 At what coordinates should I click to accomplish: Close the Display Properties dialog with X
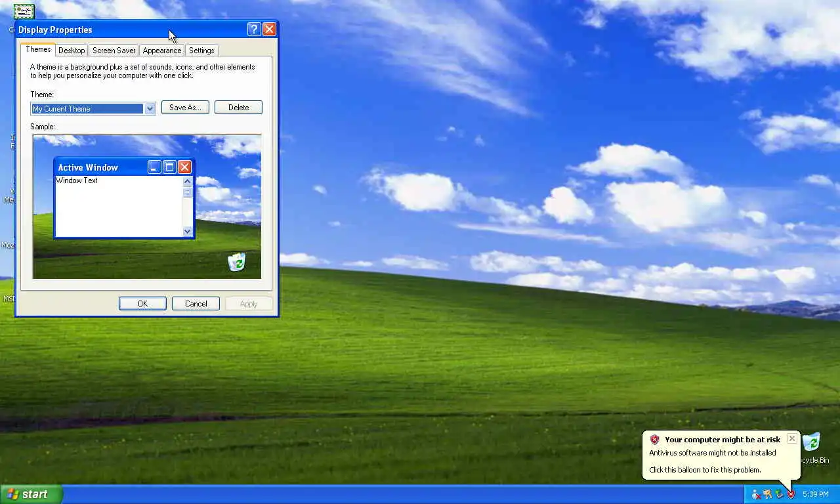click(269, 29)
